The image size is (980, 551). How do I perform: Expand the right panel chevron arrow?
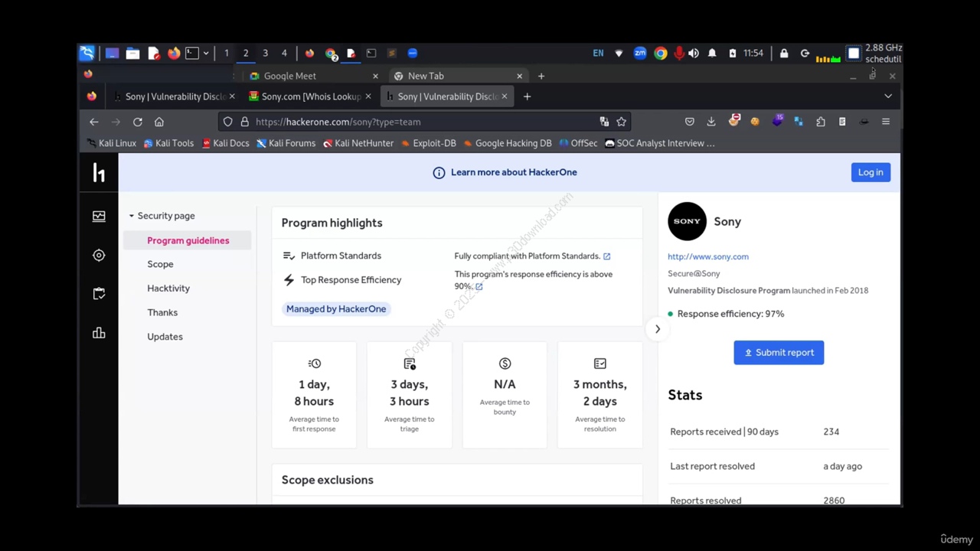(657, 329)
